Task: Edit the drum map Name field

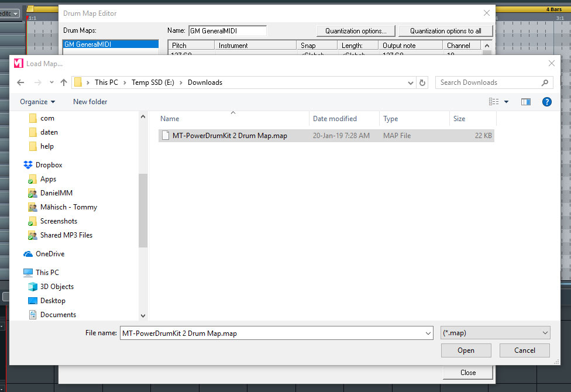Action: [228, 31]
